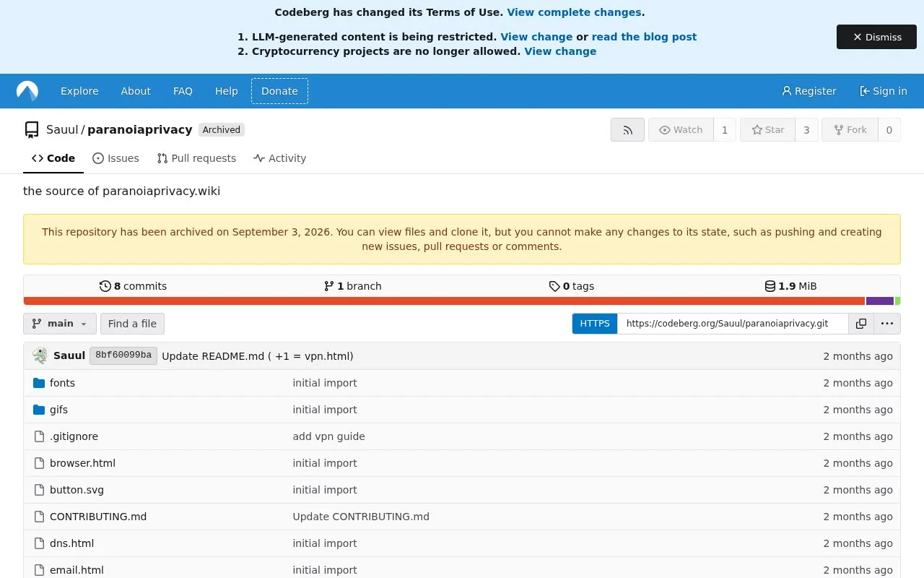This screenshot has width=924, height=578.
Task: Open the .gitignore file
Action: pos(74,436)
